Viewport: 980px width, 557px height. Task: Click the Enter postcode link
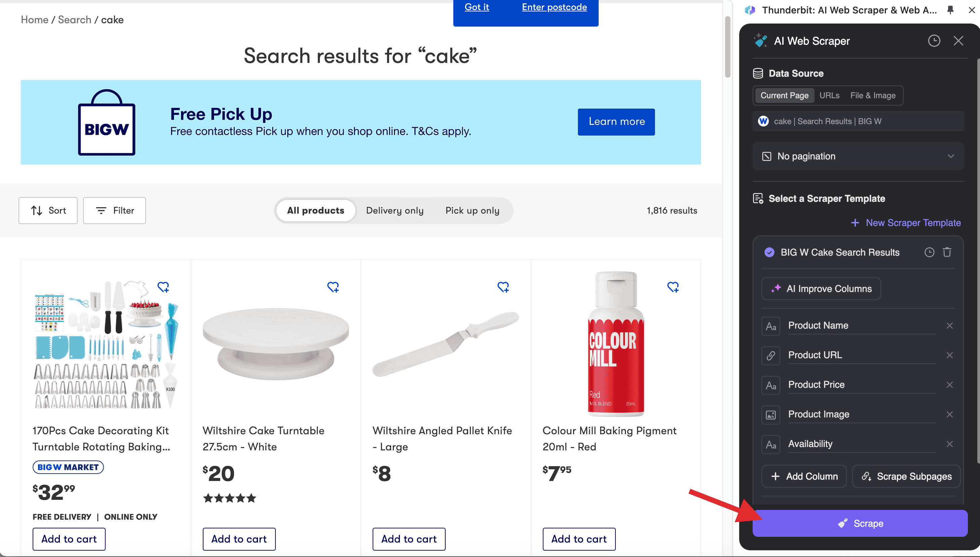[x=554, y=7]
